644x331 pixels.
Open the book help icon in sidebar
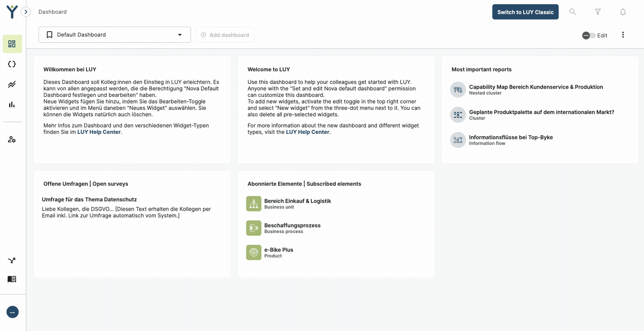12,279
